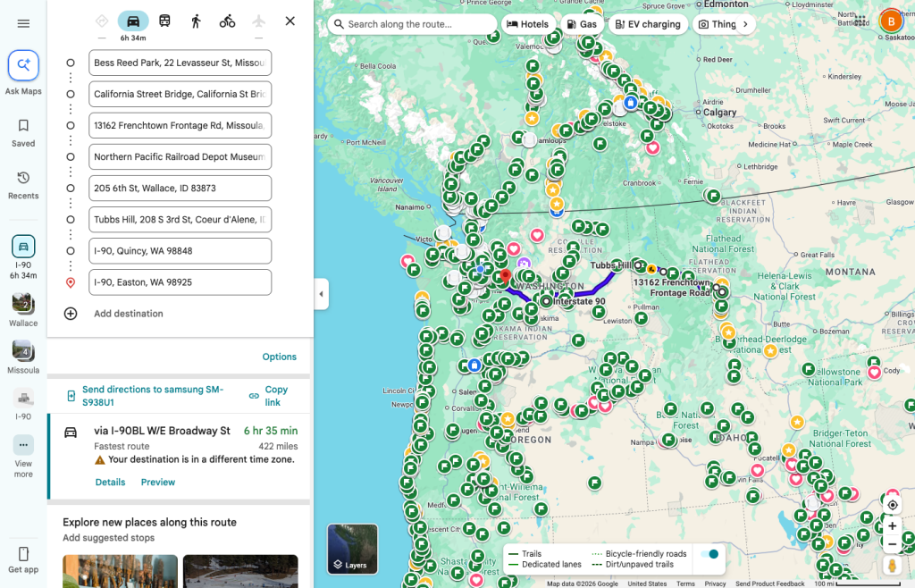The image size is (915, 588).
Task: Open Google account avatar B
Action: click(891, 21)
